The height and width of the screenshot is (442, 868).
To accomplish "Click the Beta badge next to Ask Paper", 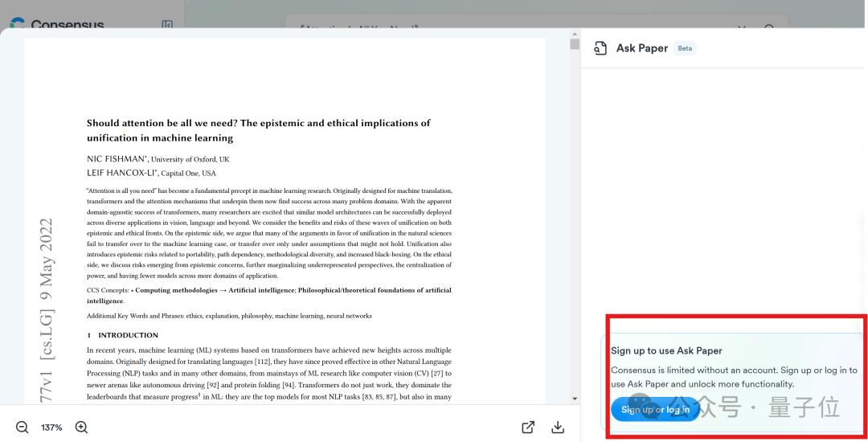I will click(685, 48).
